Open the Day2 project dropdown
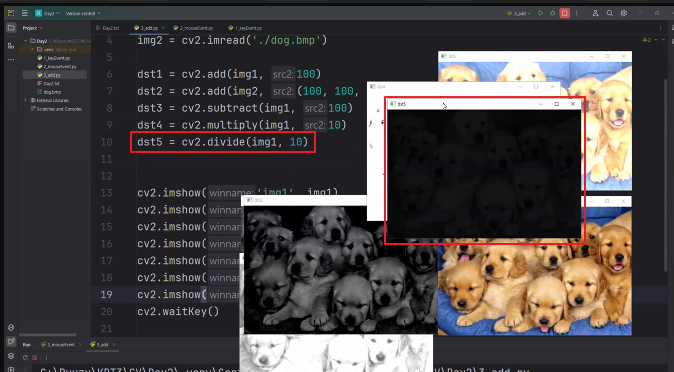 [x=47, y=13]
